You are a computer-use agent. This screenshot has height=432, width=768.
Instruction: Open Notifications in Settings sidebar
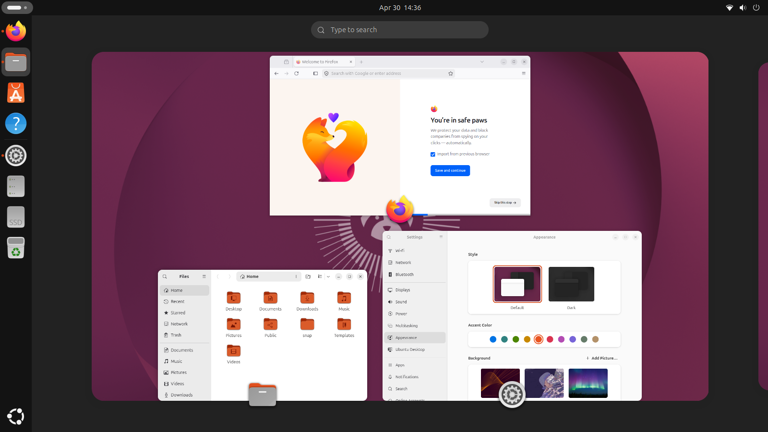tap(415, 377)
